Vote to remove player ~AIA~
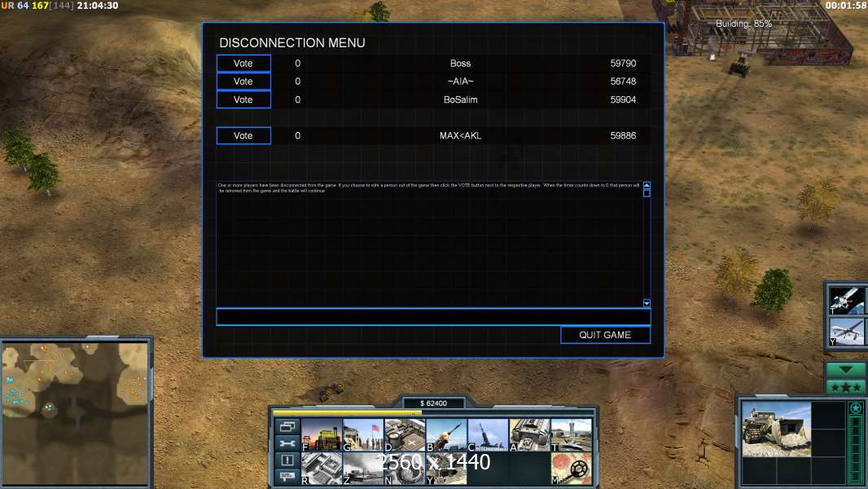868x489 pixels. coord(243,81)
